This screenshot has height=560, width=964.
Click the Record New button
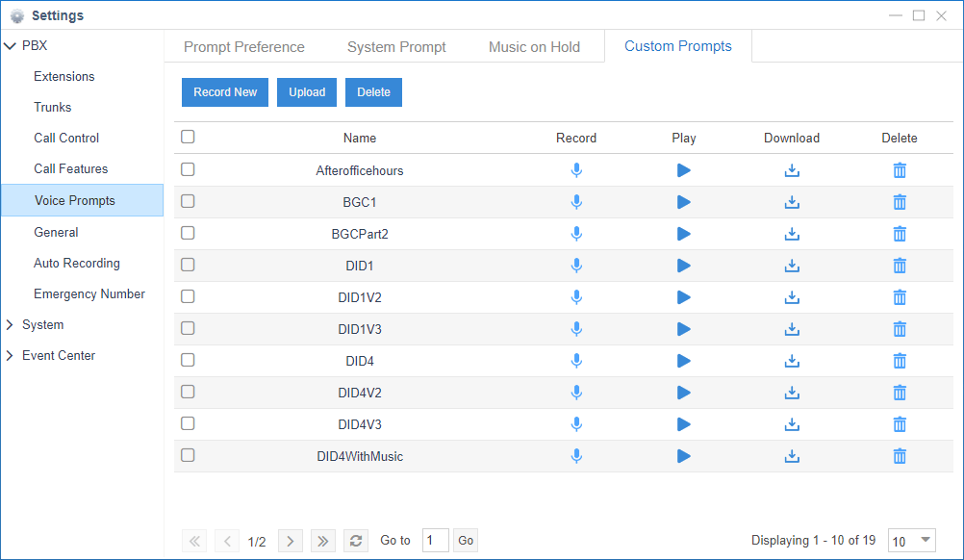click(x=225, y=92)
